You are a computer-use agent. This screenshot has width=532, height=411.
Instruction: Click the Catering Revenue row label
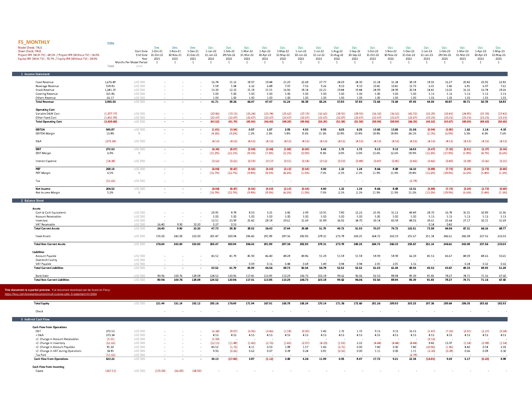click(x=47, y=94)
